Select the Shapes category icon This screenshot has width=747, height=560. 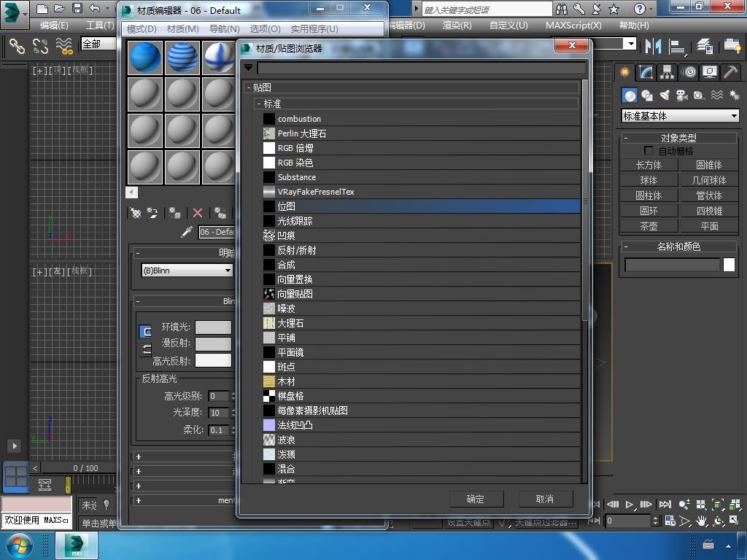(647, 96)
